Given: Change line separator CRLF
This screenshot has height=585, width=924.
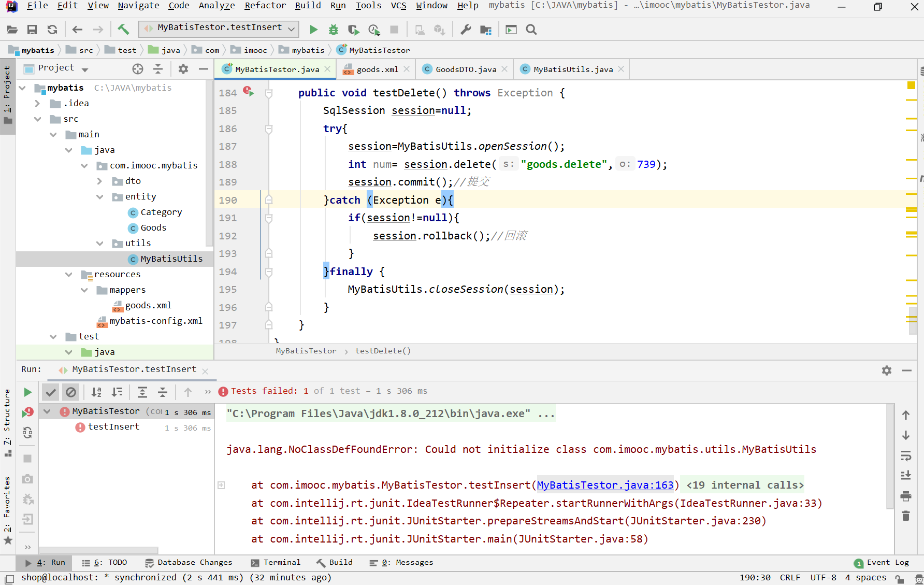Looking at the screenshot, I should [790, 577].
